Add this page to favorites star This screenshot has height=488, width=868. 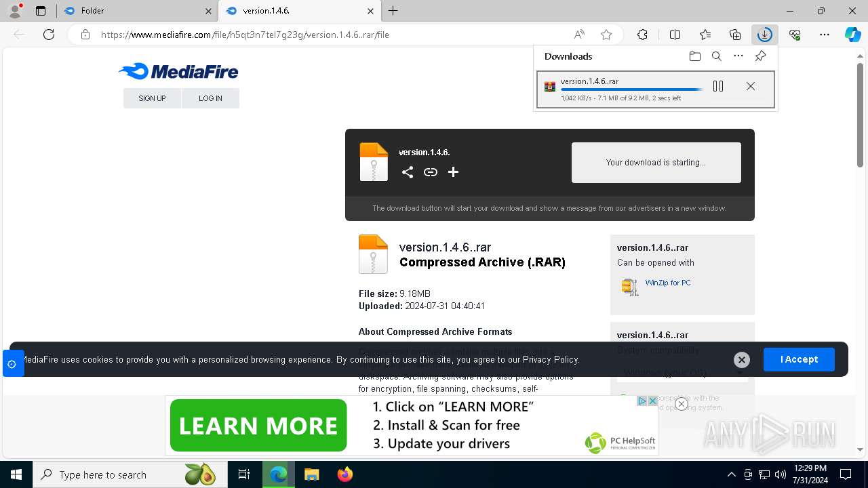pyautogui.click(x=606, y=35)
